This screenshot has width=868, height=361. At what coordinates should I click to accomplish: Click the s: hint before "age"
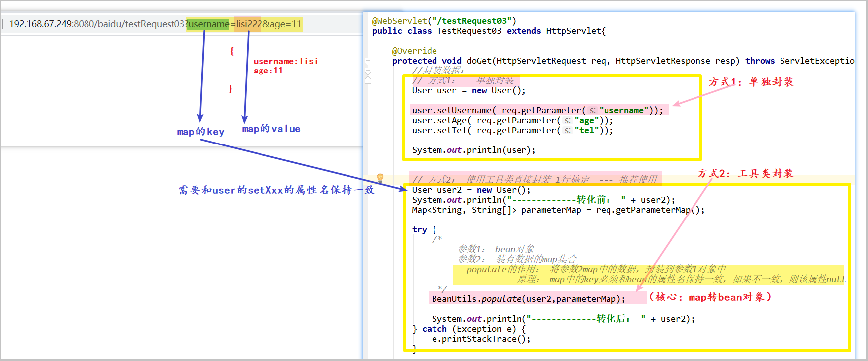pos(567,120)
